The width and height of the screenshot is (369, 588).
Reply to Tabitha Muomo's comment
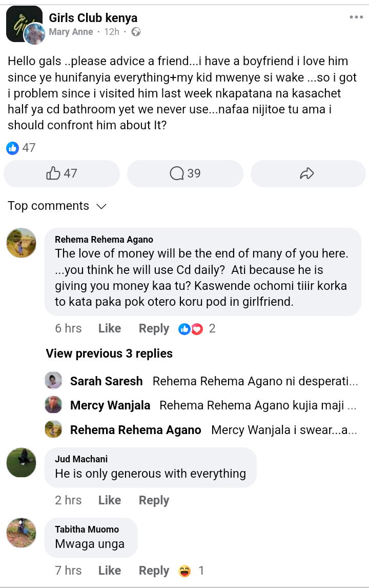154,571
